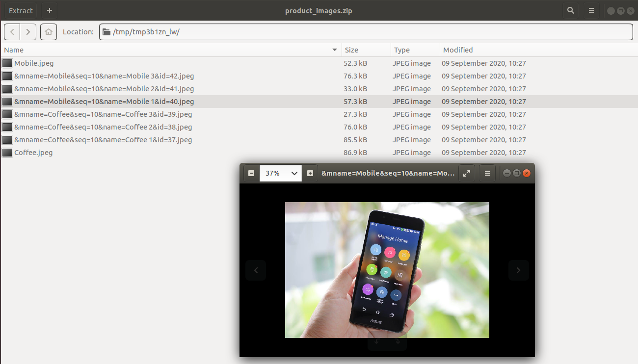The image size is (638, 364).
Task: Go to the home location icon
Action: 49,32
